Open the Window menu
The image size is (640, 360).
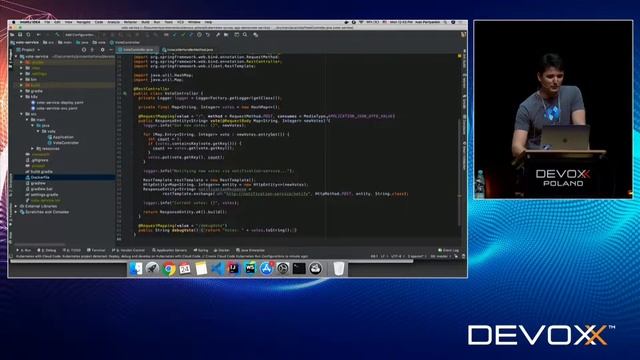pos(194,22)
